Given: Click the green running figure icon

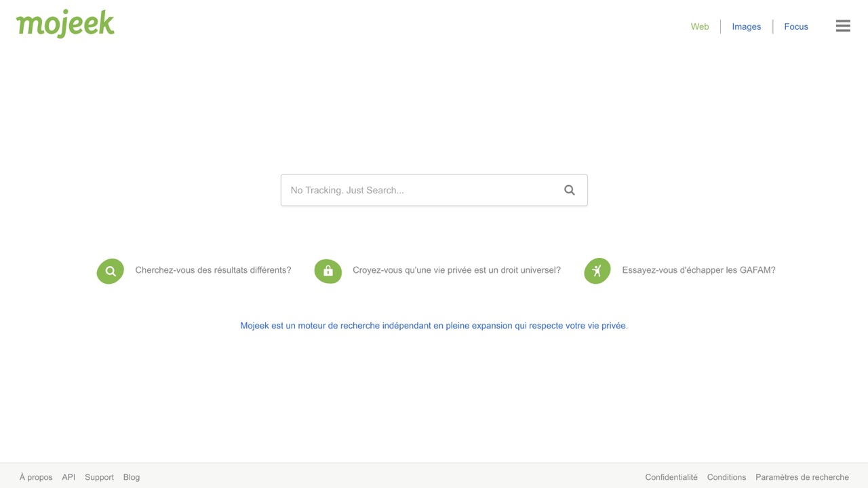Looking at the screenshot, I should point(597,271).
